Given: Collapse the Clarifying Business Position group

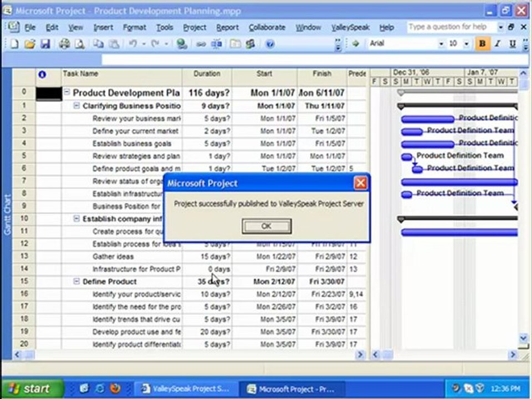Looking at the screenshot, I should point(76,106).
